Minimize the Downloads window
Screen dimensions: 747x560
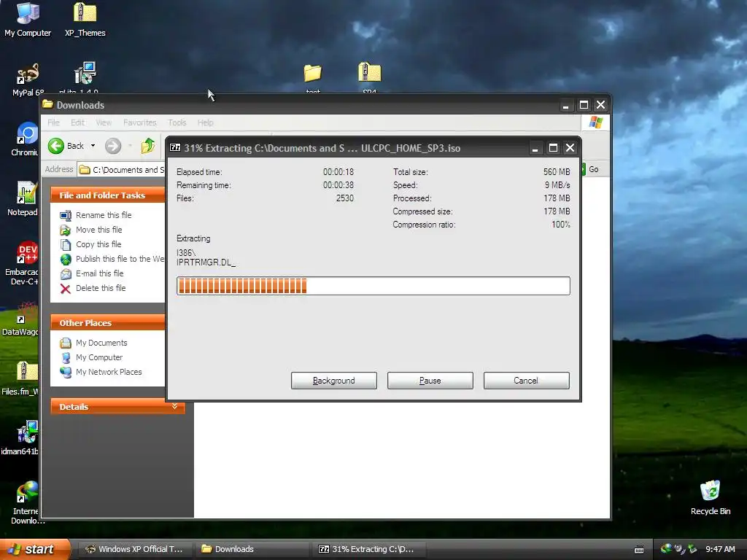pos(565,105)
